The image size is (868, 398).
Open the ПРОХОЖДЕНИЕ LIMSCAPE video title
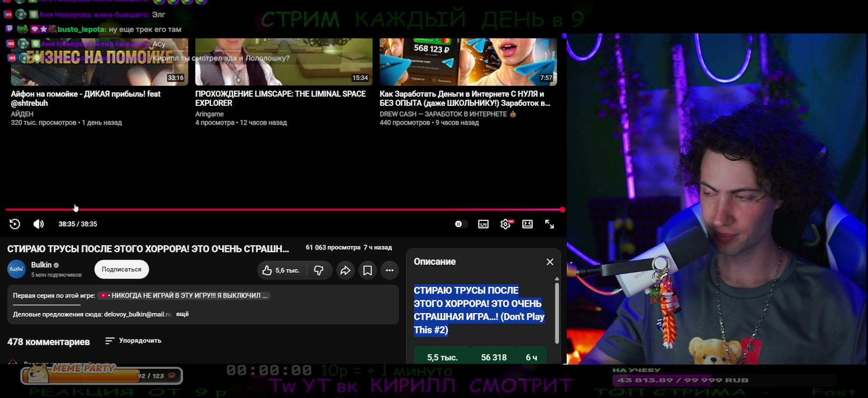pos(280,98)
